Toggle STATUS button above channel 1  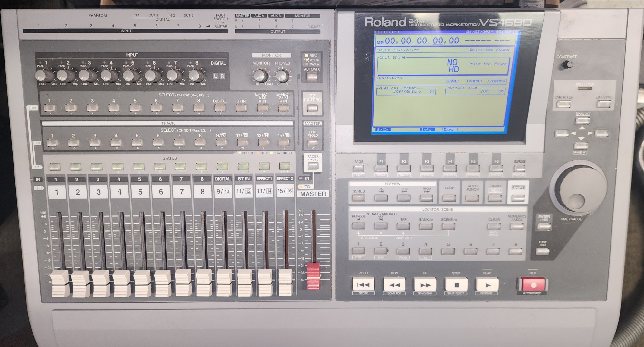click(54, 167)
